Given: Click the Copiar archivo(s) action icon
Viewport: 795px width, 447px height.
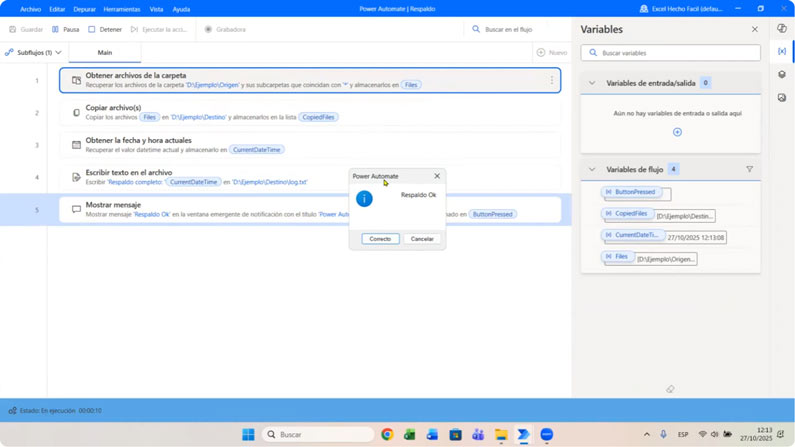Looking at the screenshot, I should coord(76,113).
